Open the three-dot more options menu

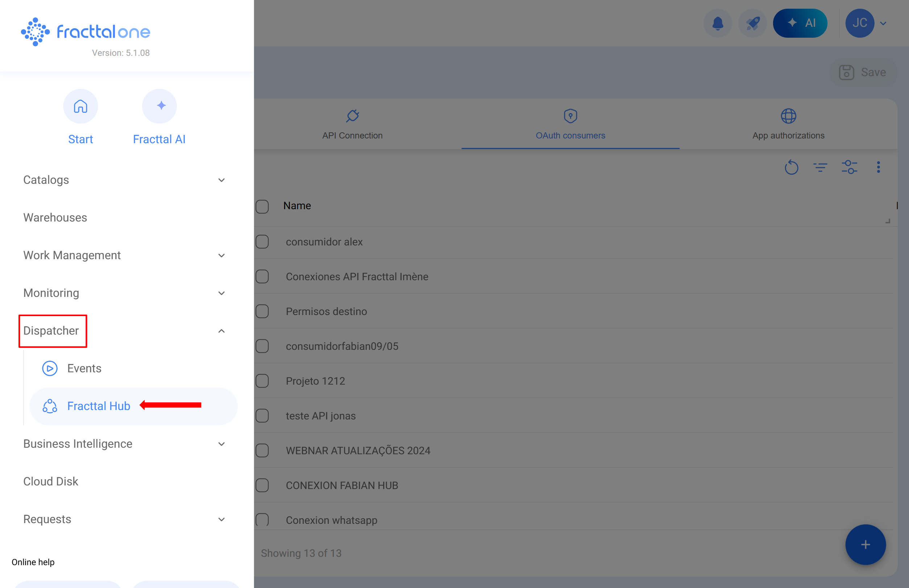pyautogui.click(x=878, y=167)
